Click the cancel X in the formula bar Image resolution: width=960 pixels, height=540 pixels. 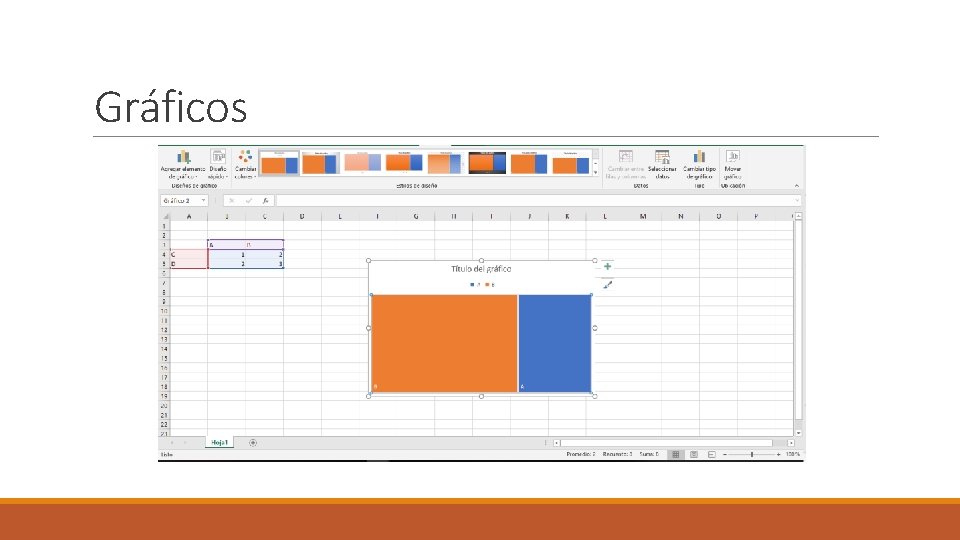click(231, 201)
